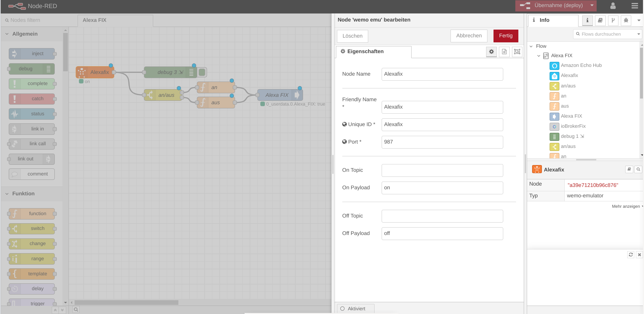
Task: Switch to the Alexa FIX flow tab
Action: (115, 20)
